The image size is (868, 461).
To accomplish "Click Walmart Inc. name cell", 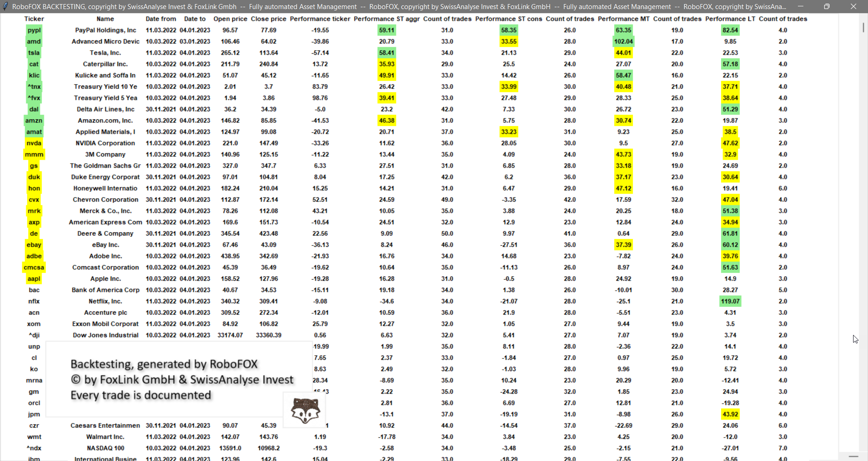I will [x=105, y=437].
